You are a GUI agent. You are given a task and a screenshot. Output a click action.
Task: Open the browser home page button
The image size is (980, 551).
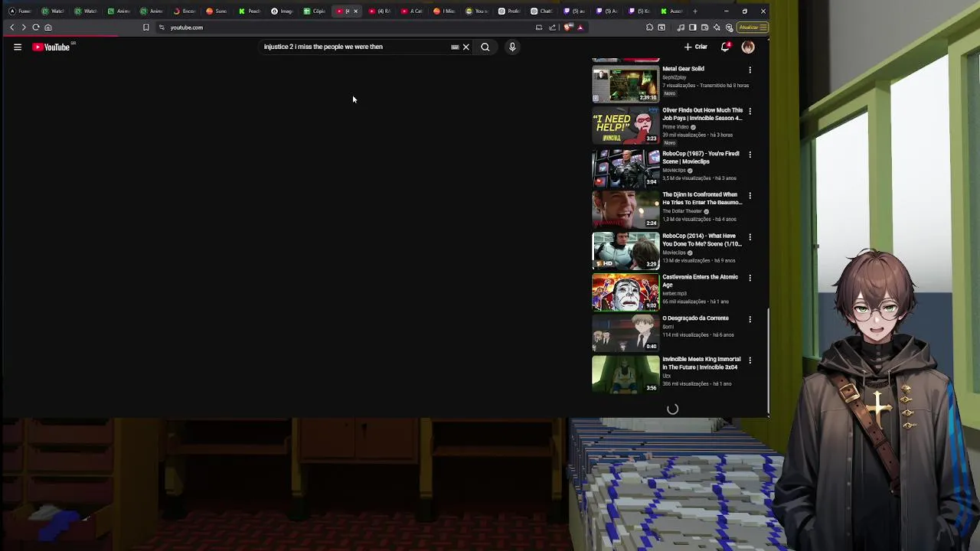47,28
